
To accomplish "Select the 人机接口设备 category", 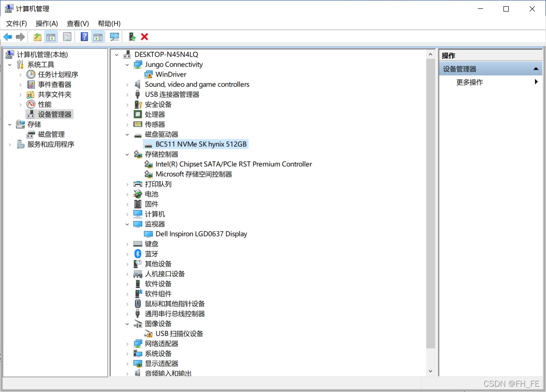I will (x=165, y=274).
